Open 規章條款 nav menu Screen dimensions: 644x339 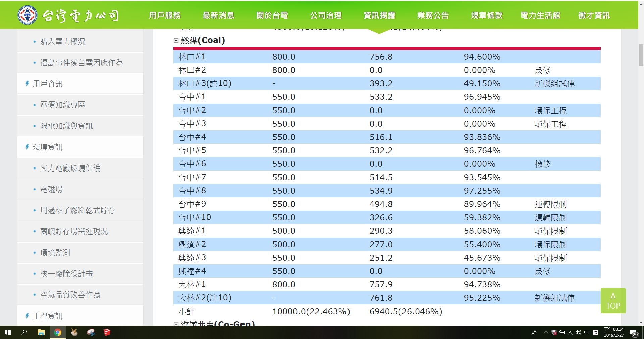pos(487,15)
